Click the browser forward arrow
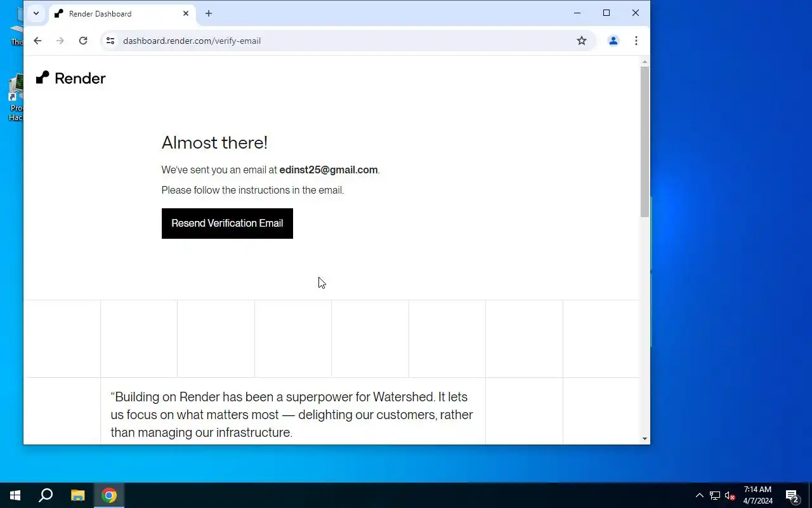This screenshot has height=508, width=812. [x=60, y=41]
